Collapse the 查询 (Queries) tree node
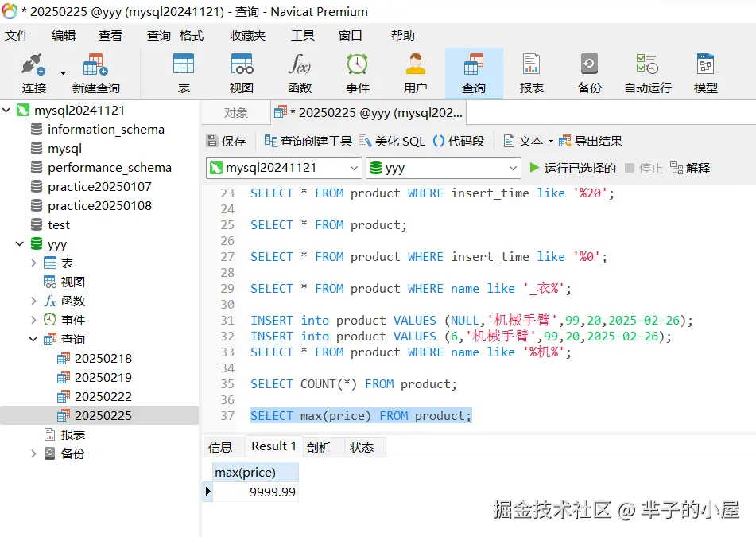This screenshot has height=537, width=756. [x=33, y=339]
